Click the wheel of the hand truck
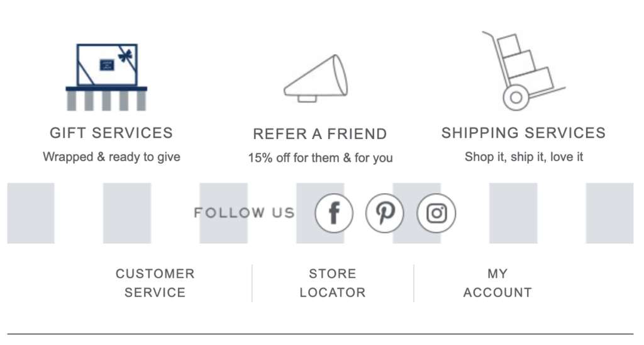 click(516, 98)
